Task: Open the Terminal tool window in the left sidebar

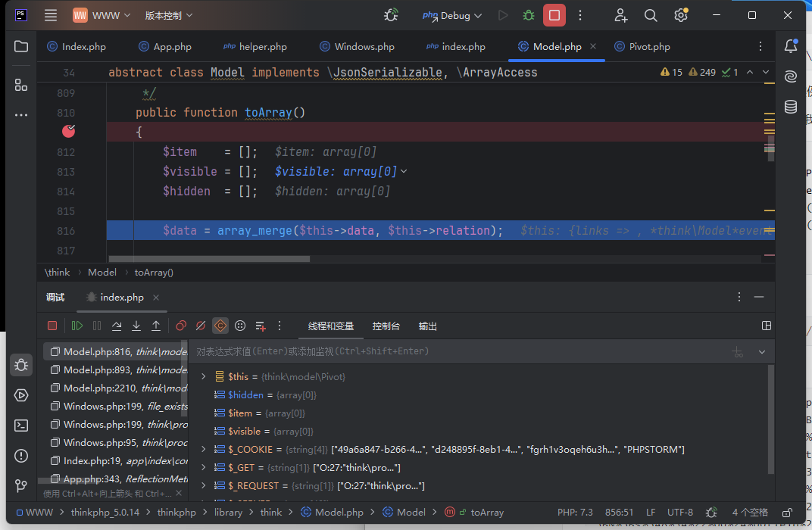Action: tap(21, 426)
